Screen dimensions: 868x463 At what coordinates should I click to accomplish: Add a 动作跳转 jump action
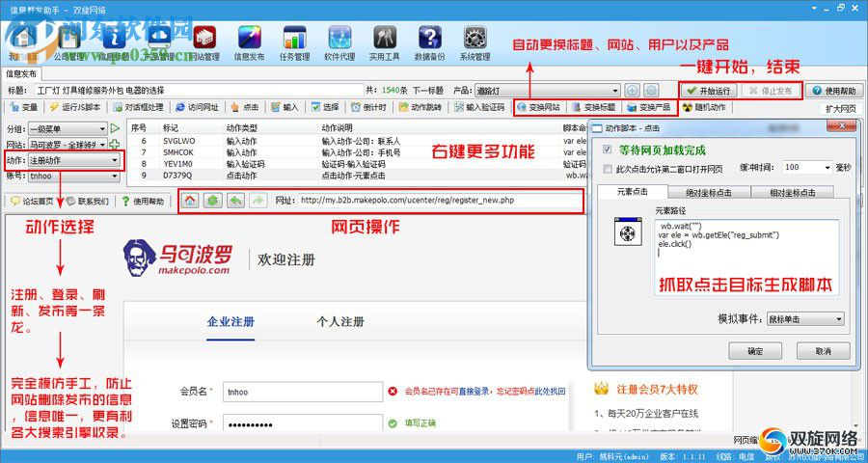420,107
